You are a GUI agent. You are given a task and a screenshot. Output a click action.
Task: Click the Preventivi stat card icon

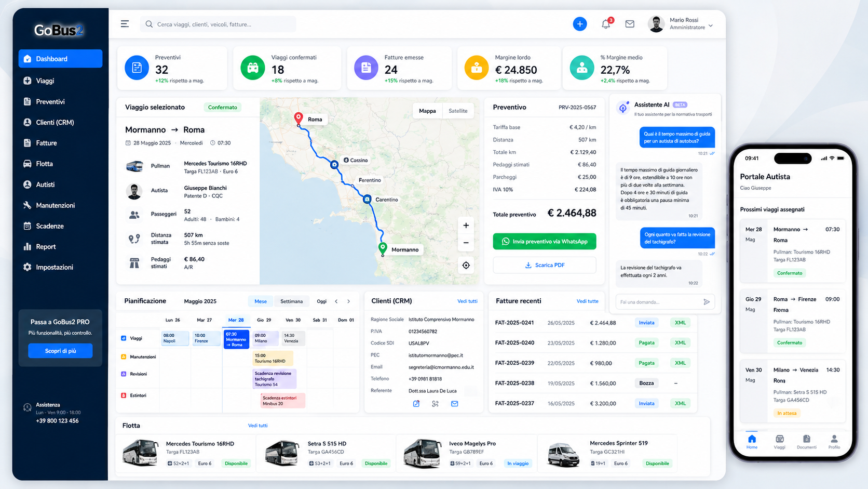tap(137, 68)
